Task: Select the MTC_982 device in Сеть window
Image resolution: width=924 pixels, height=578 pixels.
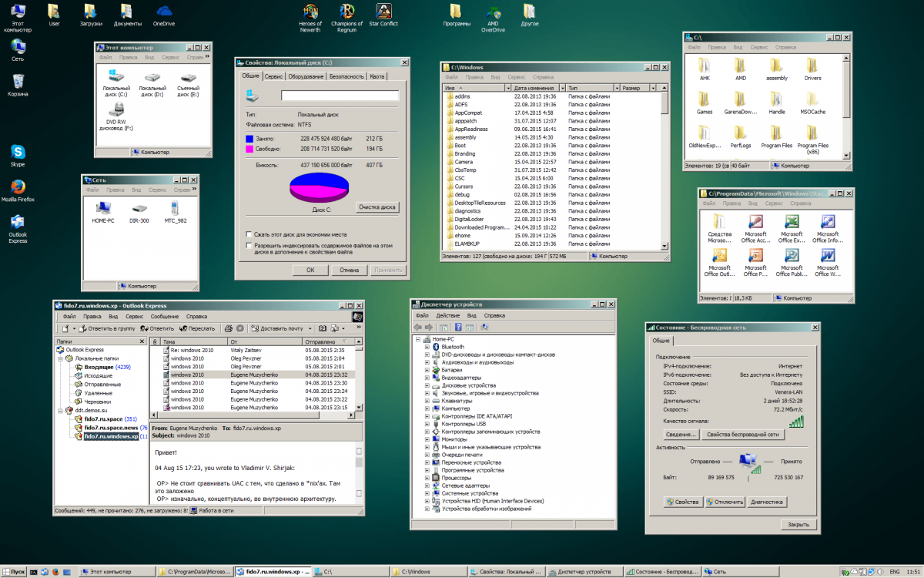Action: coord(175,212)
